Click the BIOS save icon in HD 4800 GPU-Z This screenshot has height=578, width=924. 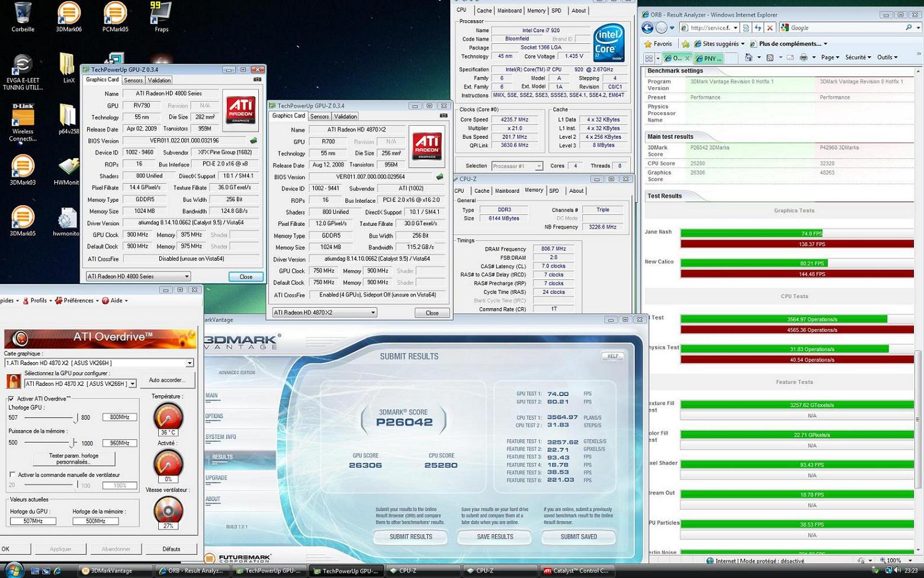pyautogui.click(x=254, y=140)
